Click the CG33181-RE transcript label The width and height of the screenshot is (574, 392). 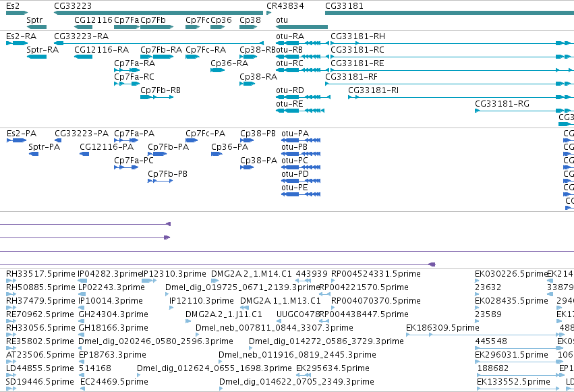[x=357, y=63]
